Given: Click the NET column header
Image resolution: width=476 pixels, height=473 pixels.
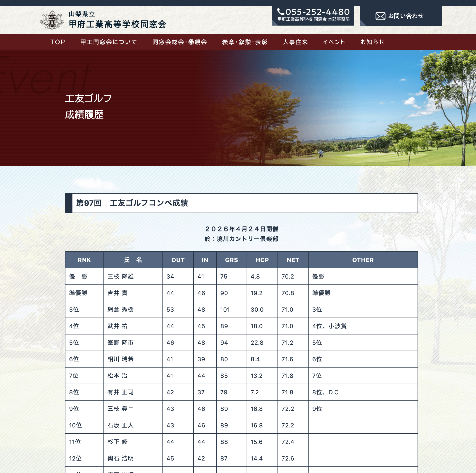Looking at the screenshot, I should pos(293,260).
